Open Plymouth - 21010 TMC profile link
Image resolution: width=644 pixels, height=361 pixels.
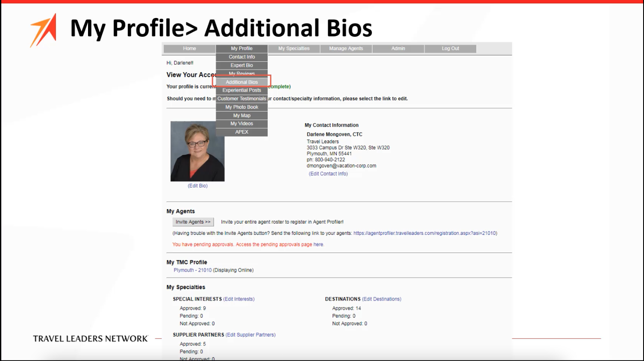click(x=193, y=270)
